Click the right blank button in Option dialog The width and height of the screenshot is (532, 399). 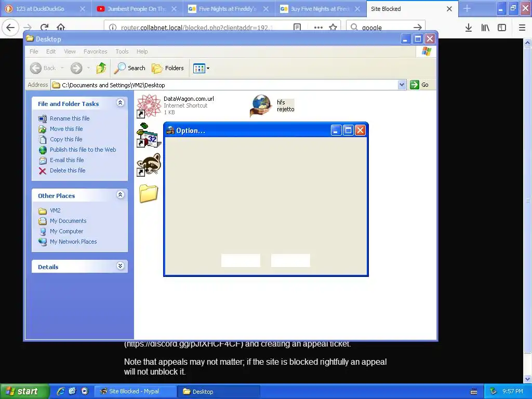[290, 261]
